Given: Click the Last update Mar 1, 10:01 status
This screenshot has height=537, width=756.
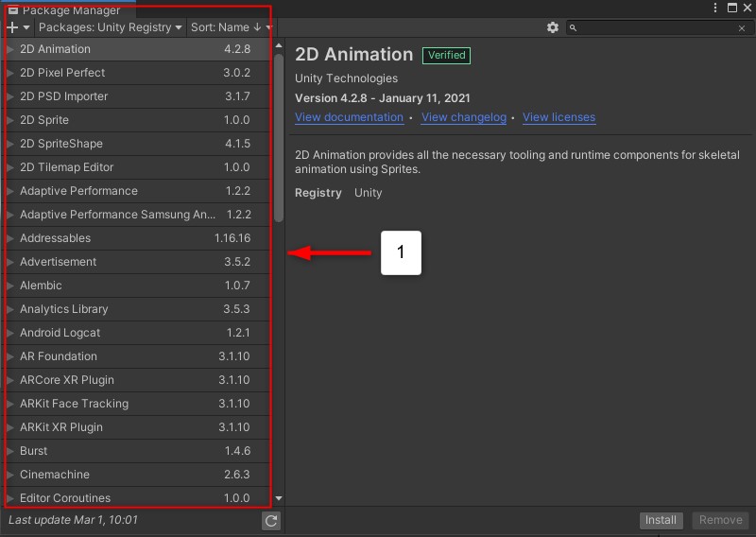Looking at the screenshot, I should pyautogui.click(x=74, y=520).
